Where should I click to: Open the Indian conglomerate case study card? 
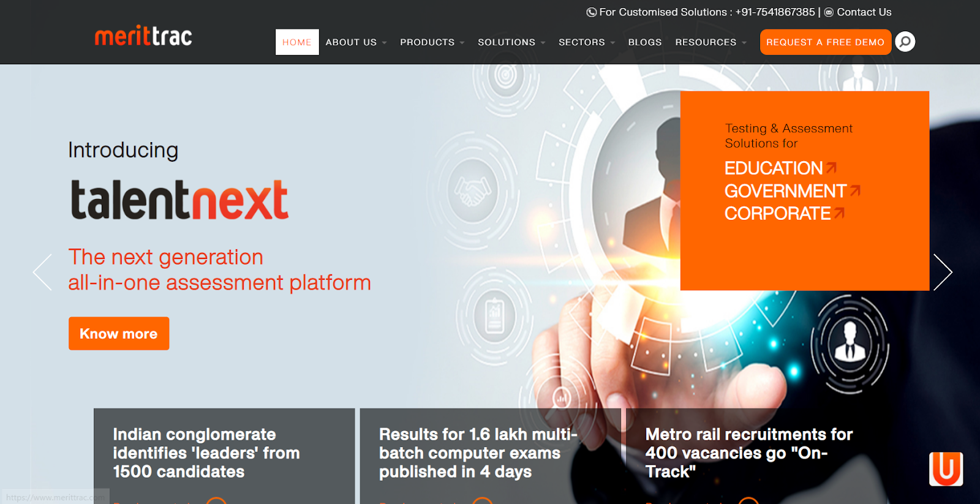(206, 453)
